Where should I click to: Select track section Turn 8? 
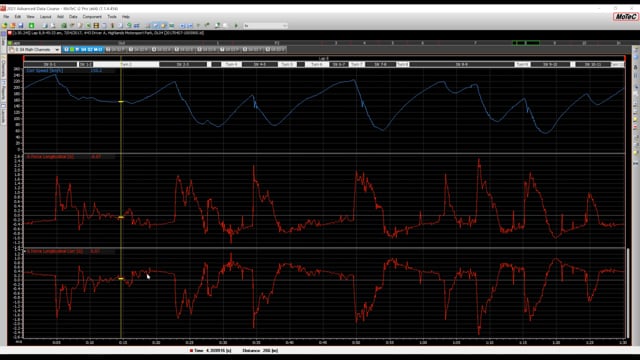pos(402,64)
